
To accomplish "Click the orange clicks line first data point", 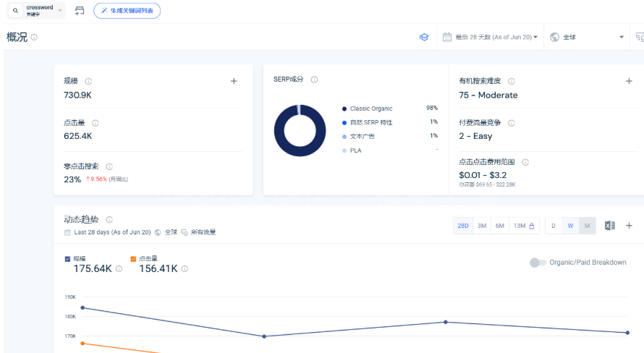I will tap(82, 343).
